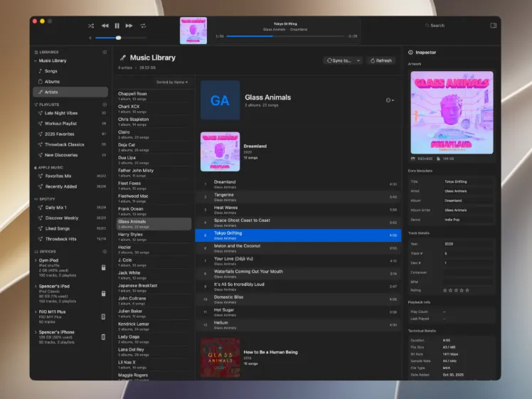Select artist Chappell Roan
532x399 pixels.
[x=154, y=96]
